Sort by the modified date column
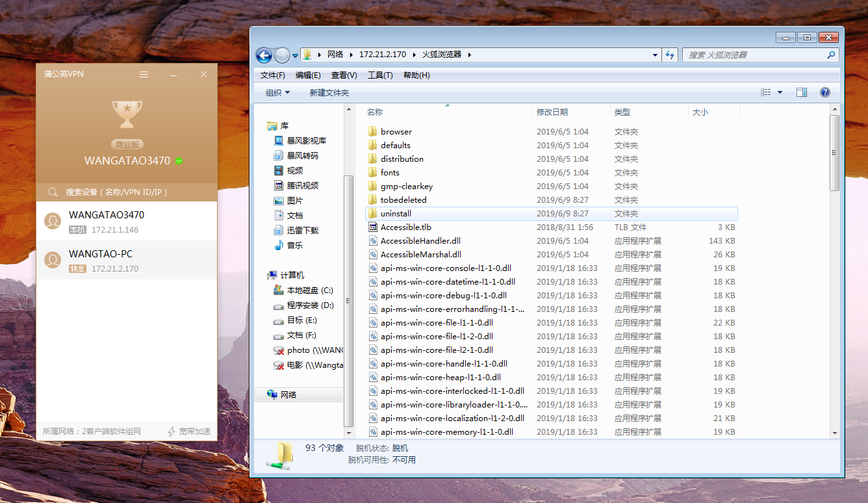Image resolution: width=868 pixels, height=503 pixels. [552, 112]
